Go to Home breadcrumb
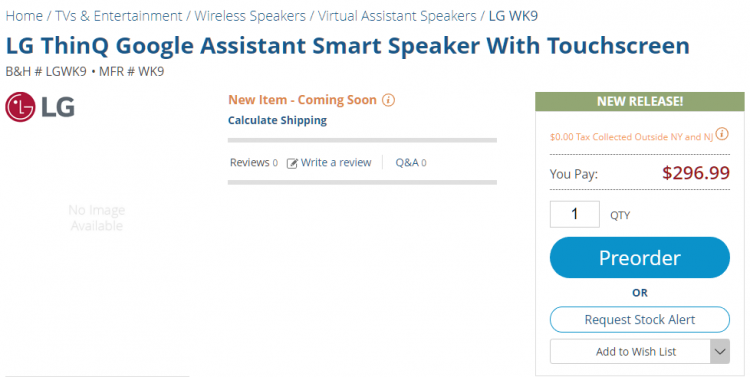Image resolution: width=750 pixels, height=377 pixels. [x=24, y=16]
